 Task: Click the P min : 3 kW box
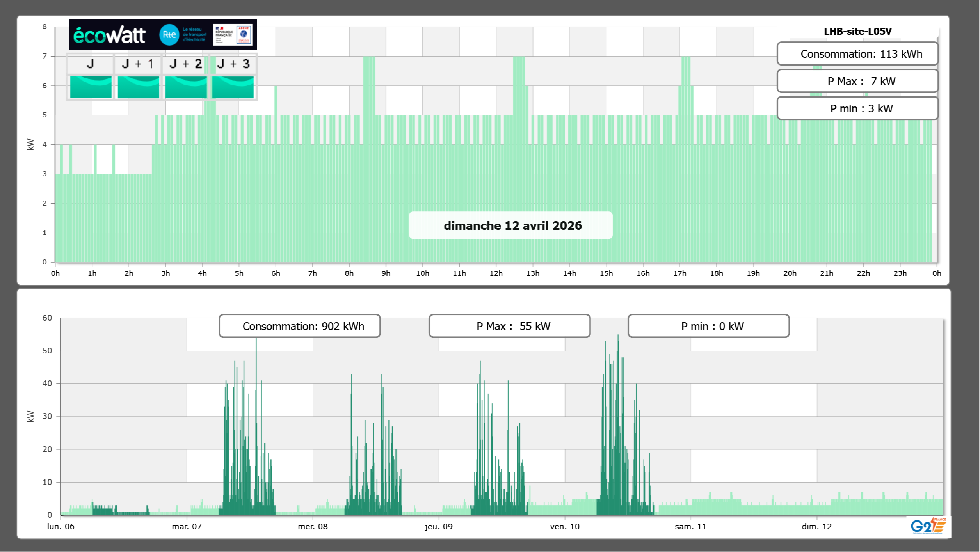(x=857, y=108)
